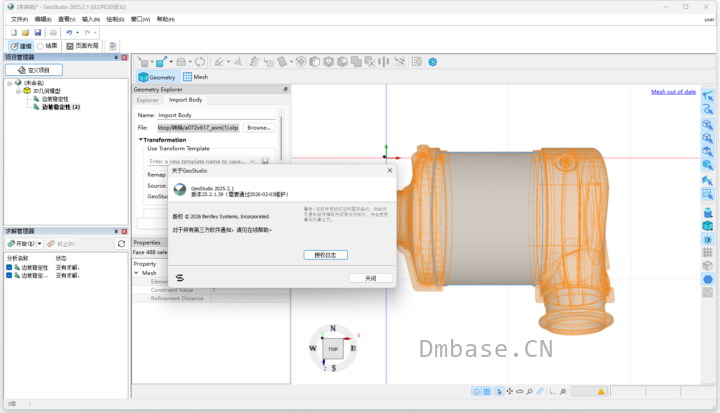Click the pan move tool in status bar

(510, 391)
